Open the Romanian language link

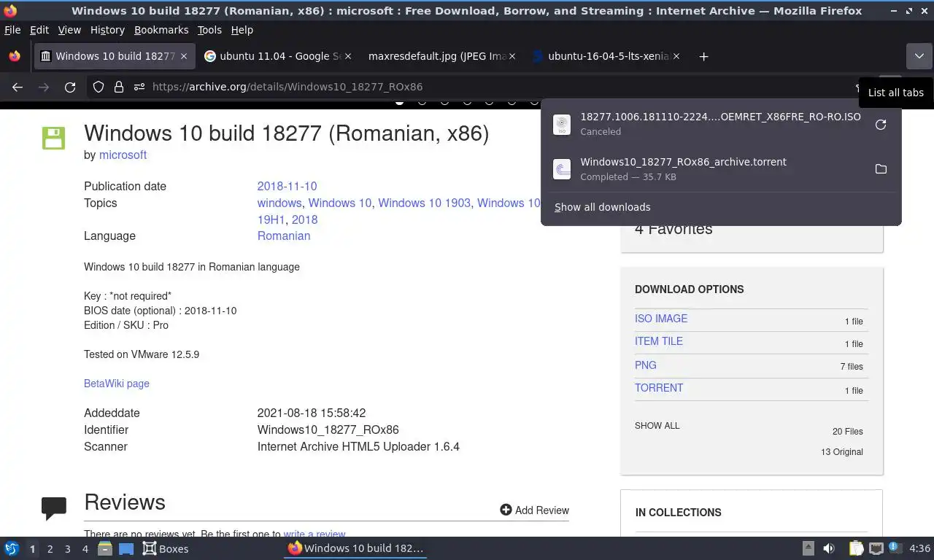pyautogui.click(x=284, y=236)
